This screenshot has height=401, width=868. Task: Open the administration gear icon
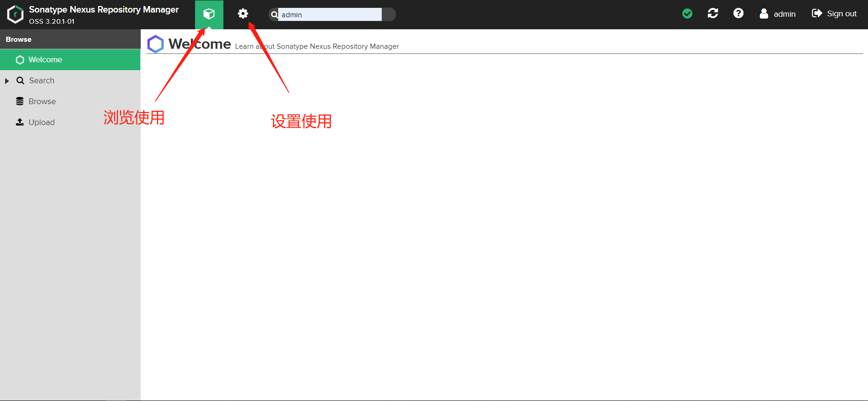(x=243, y=14)
